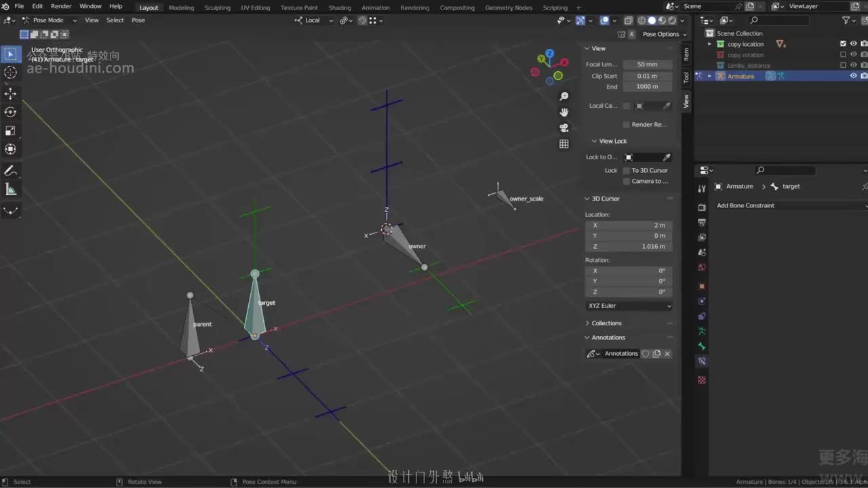Image resolution: width=868 pixels, height=488 pixels.
Task: Toggle X-ray view icon
Action: pos(628,20)
